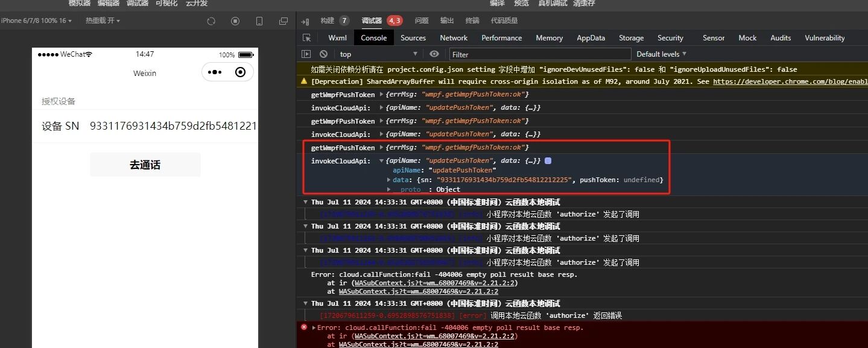Image resolution: width=868 pixels, height=348 pixels.
Task: Collapse the first 云函数本地调试 log group
Action: point(306,202)
